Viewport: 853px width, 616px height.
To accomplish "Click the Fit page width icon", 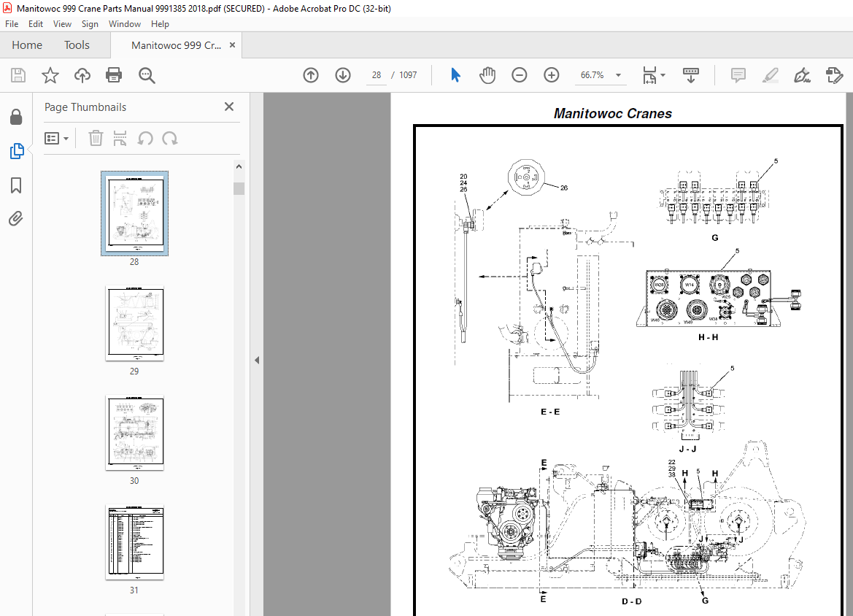I will tap(649, 75).
